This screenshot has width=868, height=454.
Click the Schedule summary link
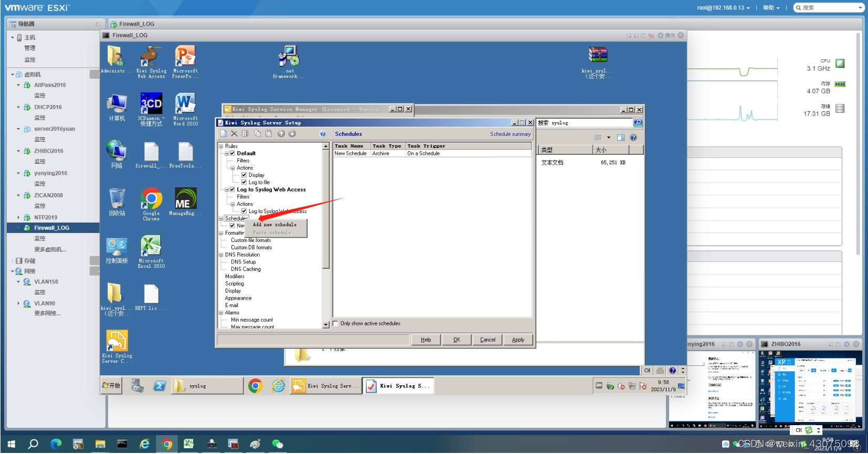click(510, 134)
